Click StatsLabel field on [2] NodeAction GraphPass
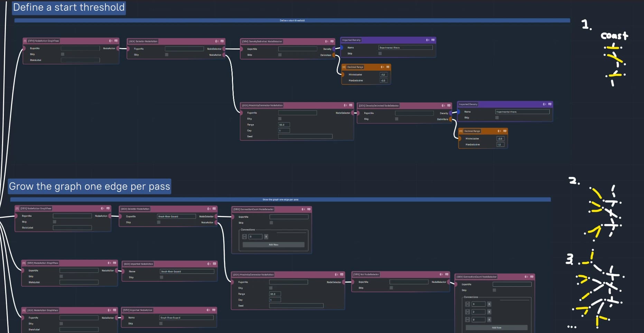The width and height of the screenshot is (644, 333). click(x=72, y=227)
